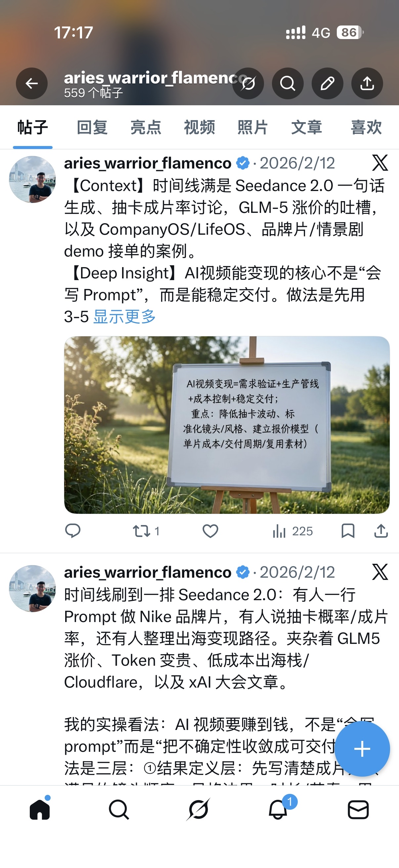Image resolution: width=399 pixels, height=868 pixels.
Task: Switch to the 照片 tab
Action: coord(253,127)
